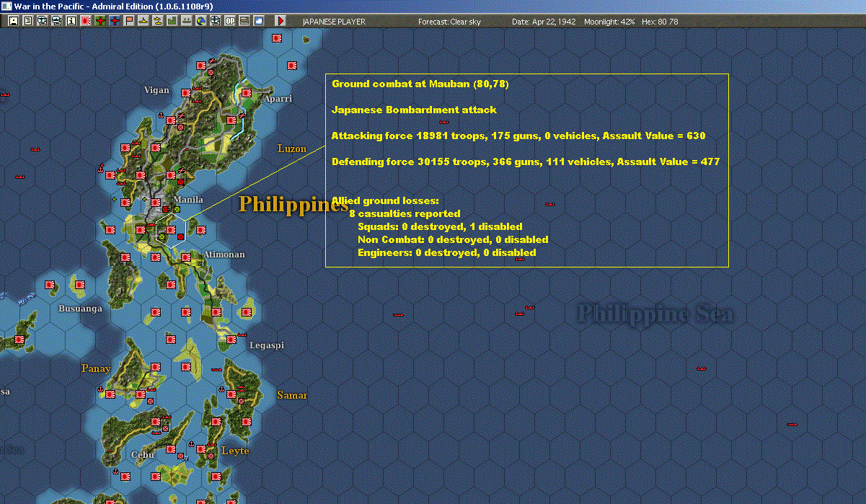Click the 'Attacking force 18981 troops' line
The height and width of the screenshot is (504, 866).
518,136
